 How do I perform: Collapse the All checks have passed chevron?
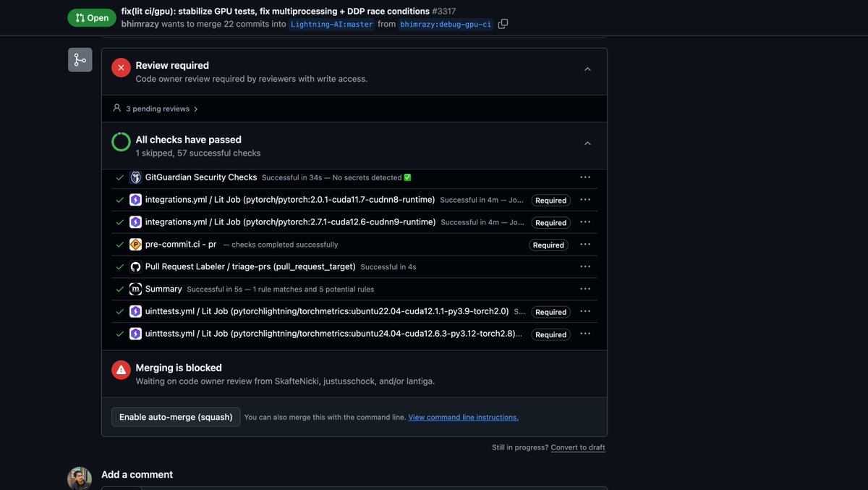point(587,144)
